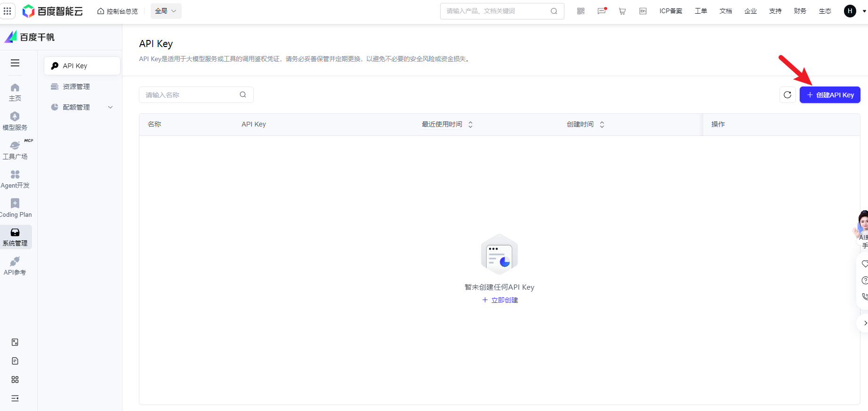Open the Model Services (模型服务) sidebar icon
The width and height of the screenshot is (868, 411).
click(15, 121)
